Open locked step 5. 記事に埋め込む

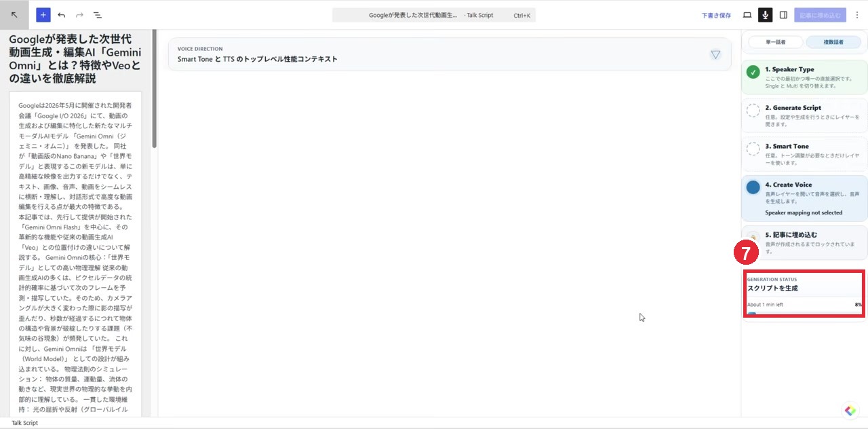coord(804,242)
